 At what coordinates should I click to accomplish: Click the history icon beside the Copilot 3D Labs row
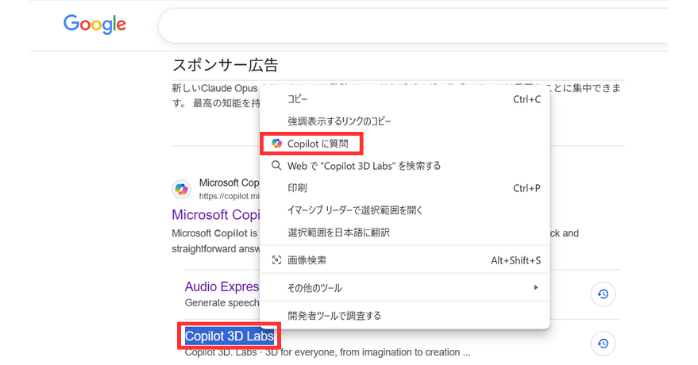(x=603, y=344)
